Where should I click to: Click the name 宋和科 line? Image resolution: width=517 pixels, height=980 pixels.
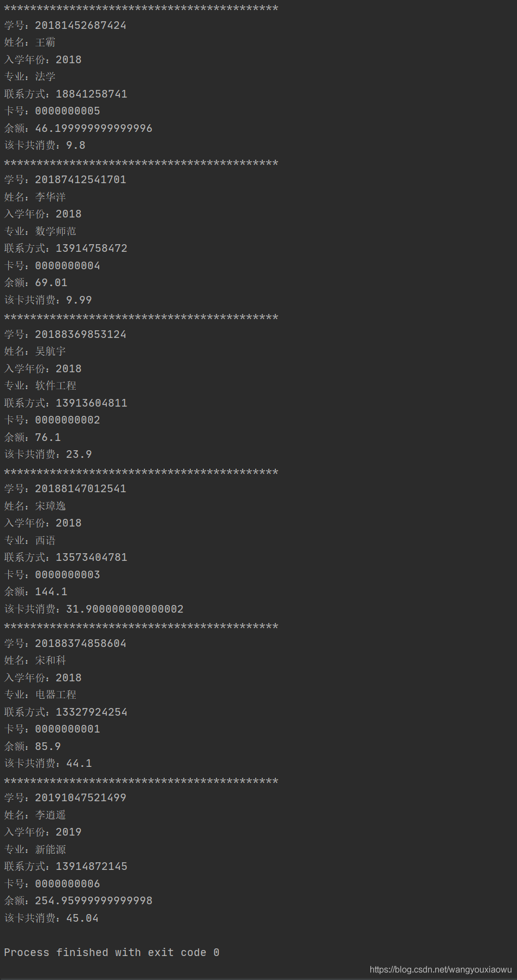click(35, 661)
